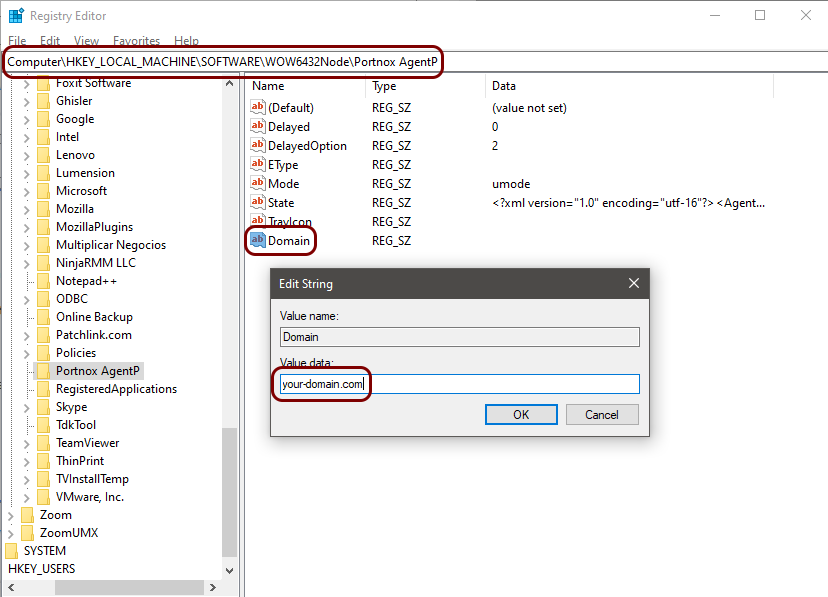
Task: Select the TeamViewer folder icon
Action: click(x=43, y=443)
